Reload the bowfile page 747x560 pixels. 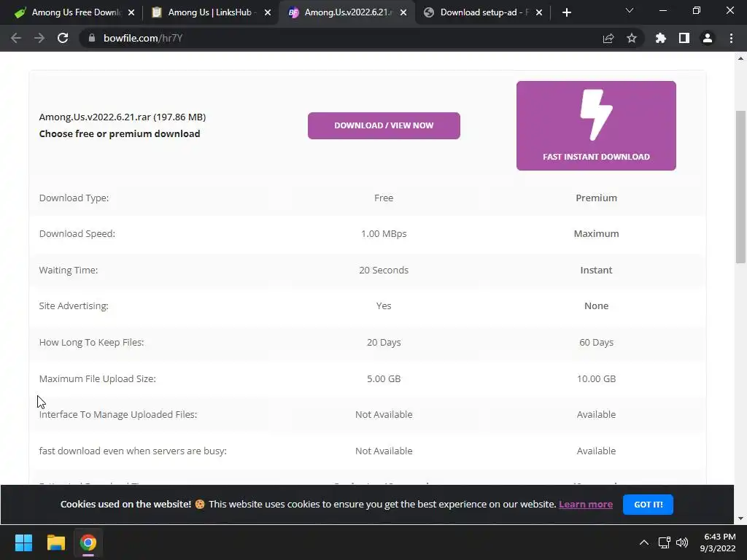click(63, 38)
